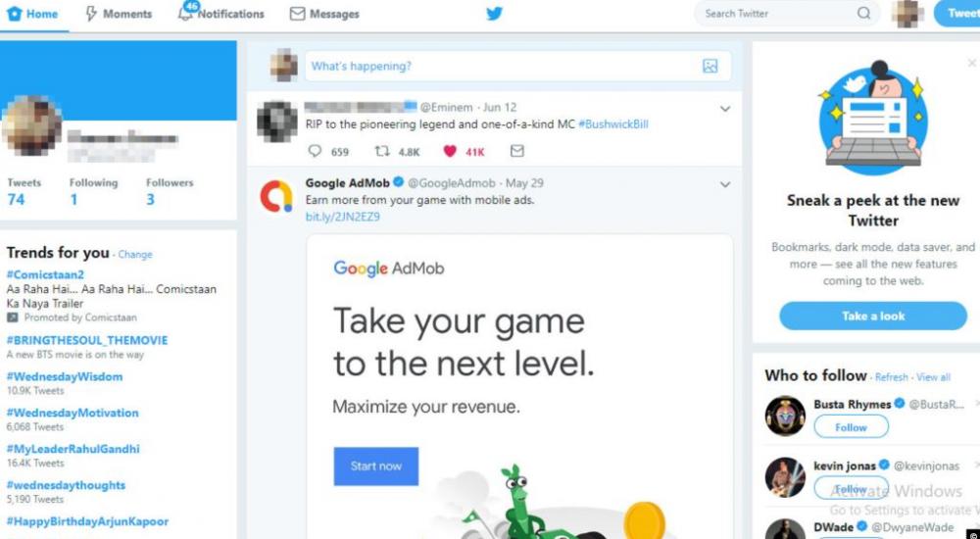Viewport: 980px width, 539px height.
Task: Change the Trends for you settings
Action: point(135,255)
